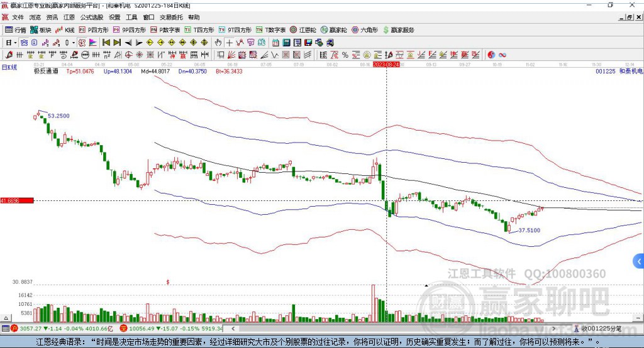The image size is (644, 348).
Task: Click the 板块 toolbar button
Action: pyautogui.click(x=41, y=30)
